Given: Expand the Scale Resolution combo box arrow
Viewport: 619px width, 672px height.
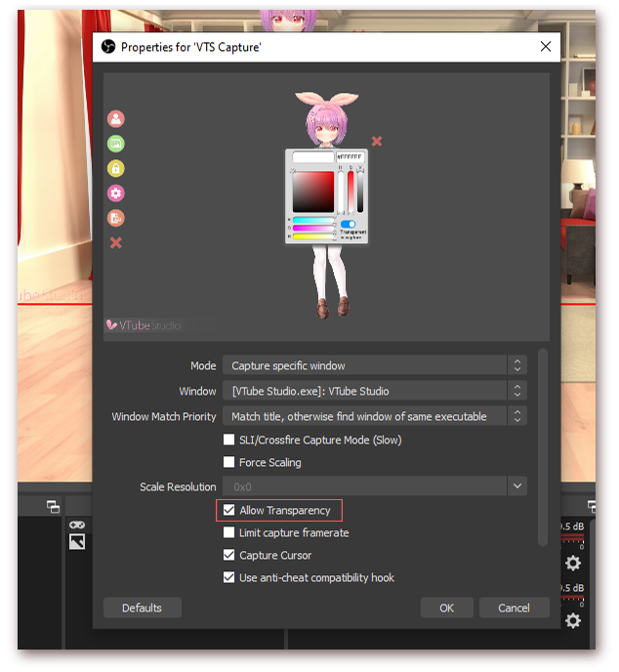Looking at the screenshot, I should [517, 486].
